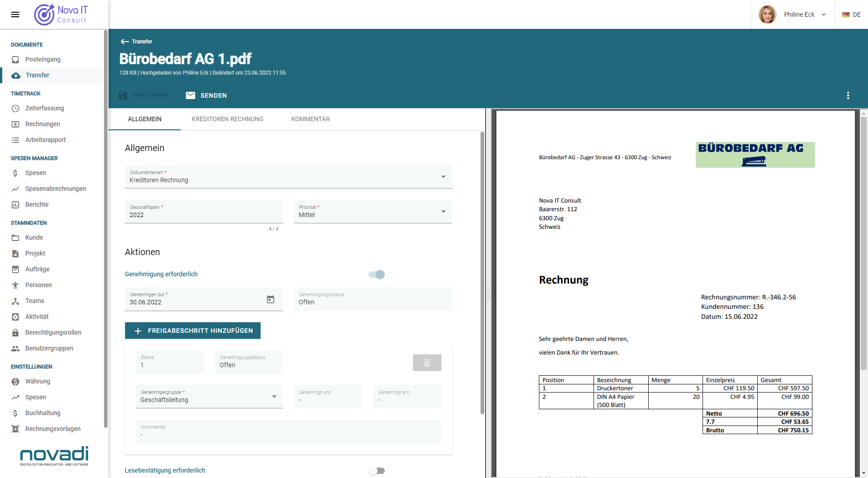868x478 pixels.
Task: Click the Senden button
Action: 207,95
